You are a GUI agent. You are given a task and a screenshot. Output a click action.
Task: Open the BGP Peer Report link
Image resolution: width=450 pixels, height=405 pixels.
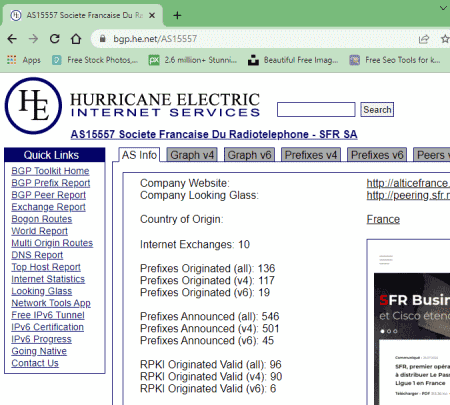click(x=49, y=195)
